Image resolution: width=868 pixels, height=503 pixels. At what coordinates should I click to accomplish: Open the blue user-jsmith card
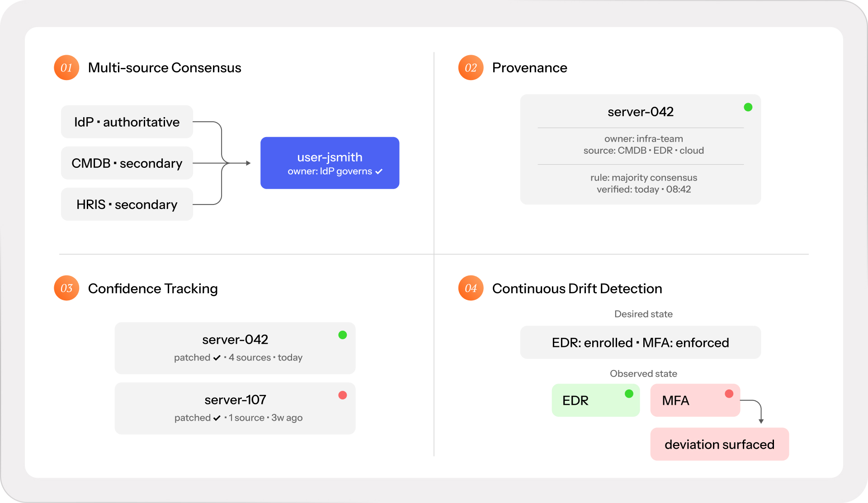[330, 163]
